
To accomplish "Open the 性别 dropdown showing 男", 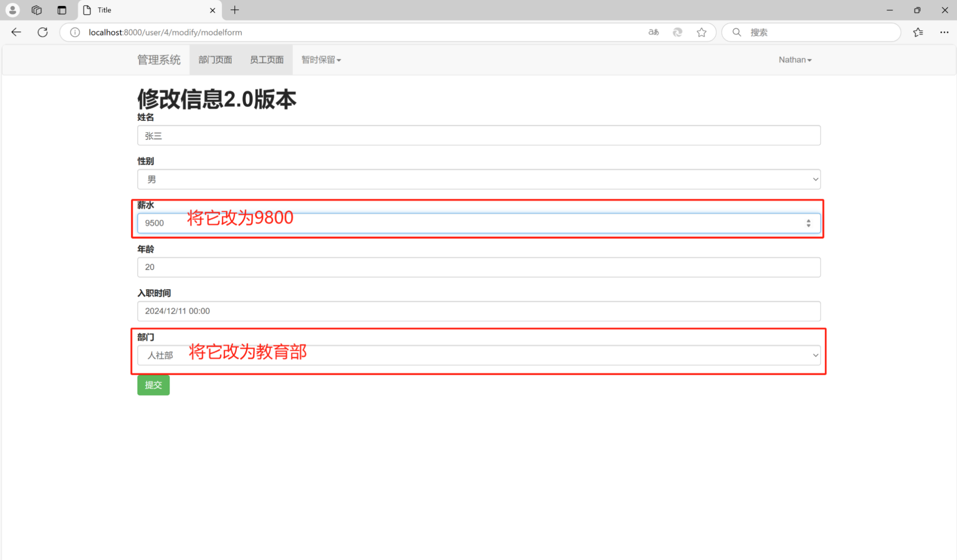I will [479, 179].
